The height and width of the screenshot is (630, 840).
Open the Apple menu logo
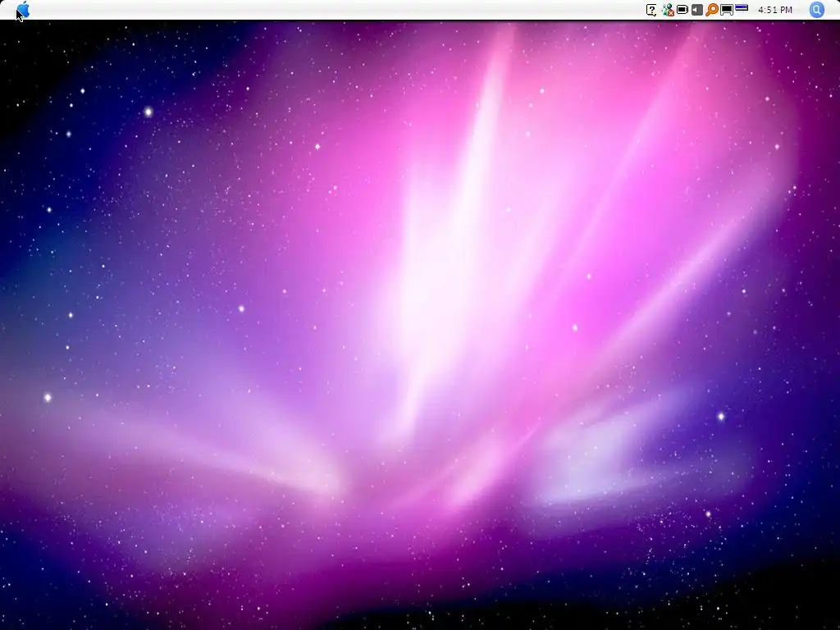point(23,9)
